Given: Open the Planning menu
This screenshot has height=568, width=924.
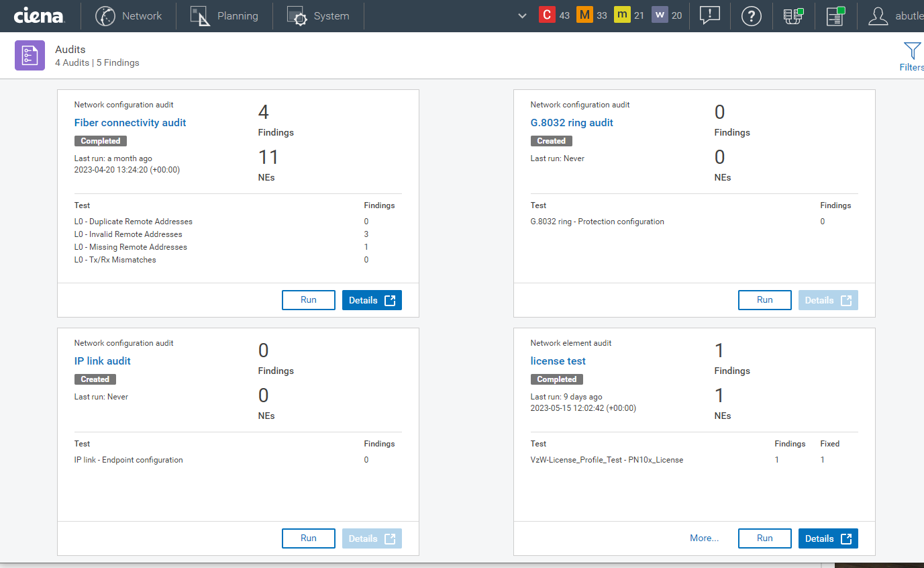Looking at the screenshot, I should point(225,15).
